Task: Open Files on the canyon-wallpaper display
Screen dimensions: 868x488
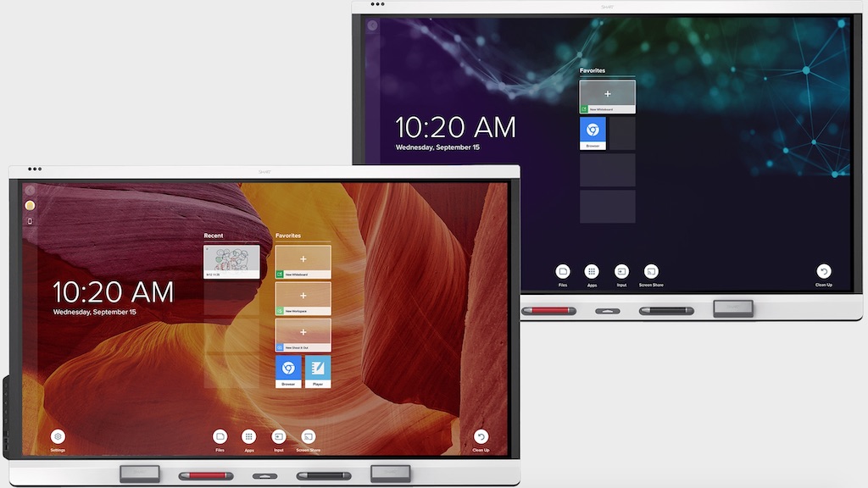Action: [x=220, y=437]
